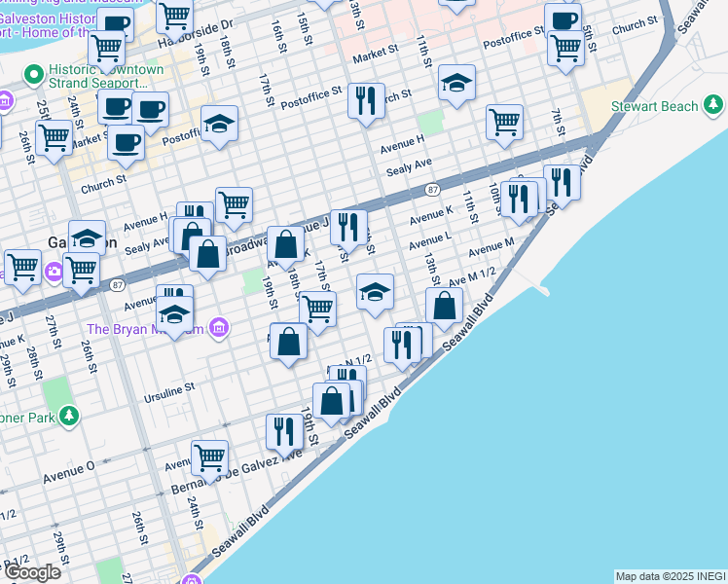Open the grocery marker on Bernardo de Galvez Ave

tap(209, 456)
